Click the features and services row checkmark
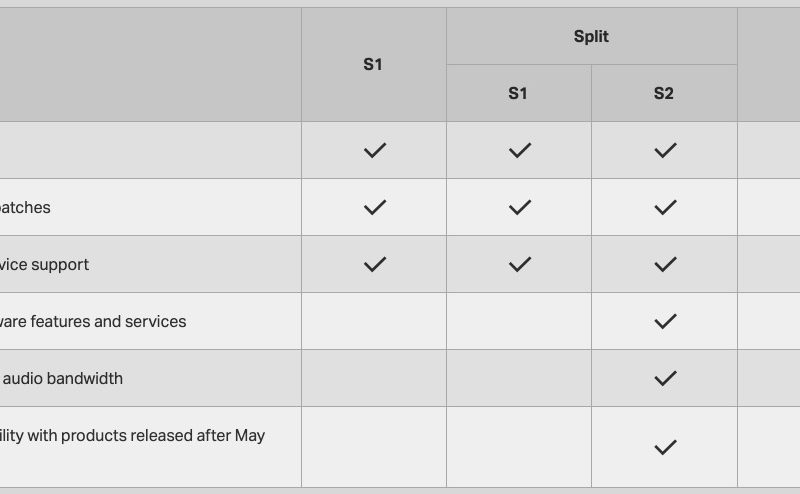This screenshot has width=800, height=494. point(665,322)
